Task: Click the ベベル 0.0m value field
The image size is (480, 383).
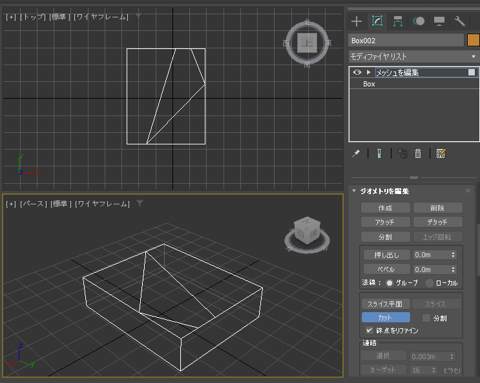Action: coord(431,269)
